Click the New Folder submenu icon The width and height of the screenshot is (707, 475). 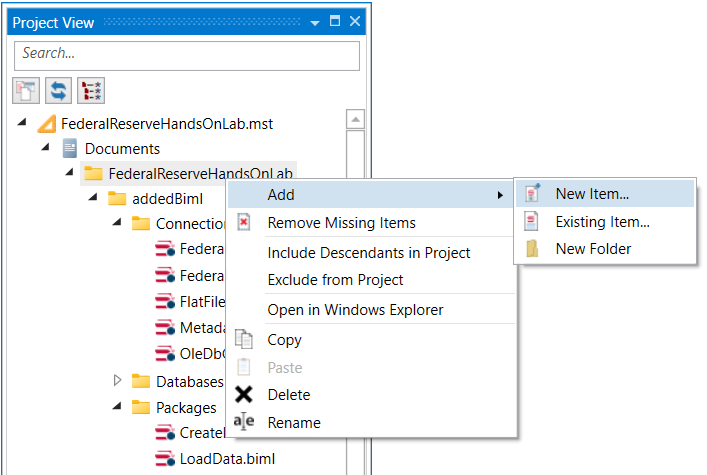click(532, 249)
